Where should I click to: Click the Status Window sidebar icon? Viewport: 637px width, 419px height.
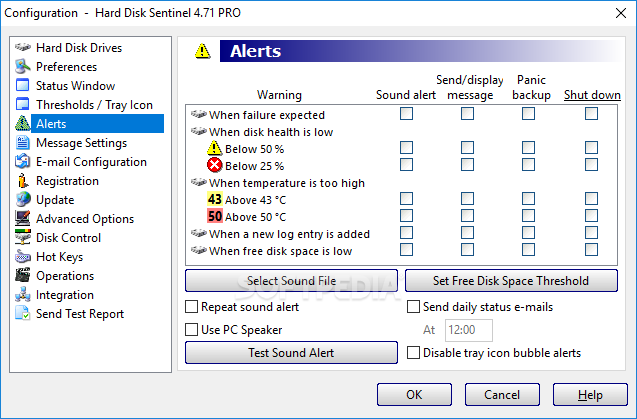coord(23,85)
